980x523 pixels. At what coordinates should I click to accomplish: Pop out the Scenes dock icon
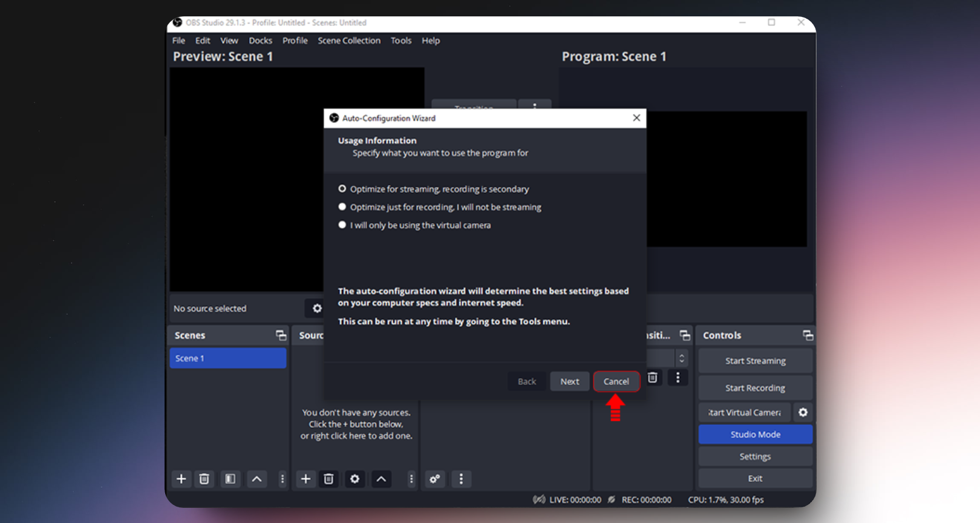coord(281,335)
